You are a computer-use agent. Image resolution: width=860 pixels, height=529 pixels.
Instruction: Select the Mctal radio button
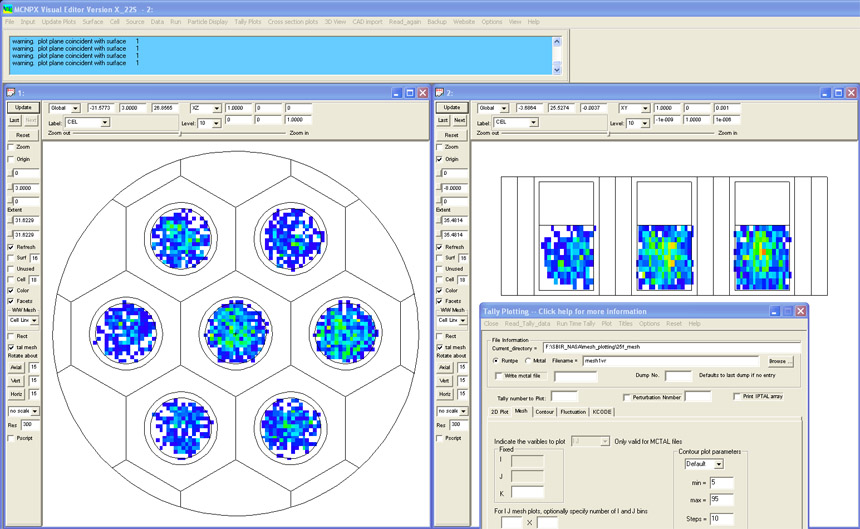coord(528,361)
